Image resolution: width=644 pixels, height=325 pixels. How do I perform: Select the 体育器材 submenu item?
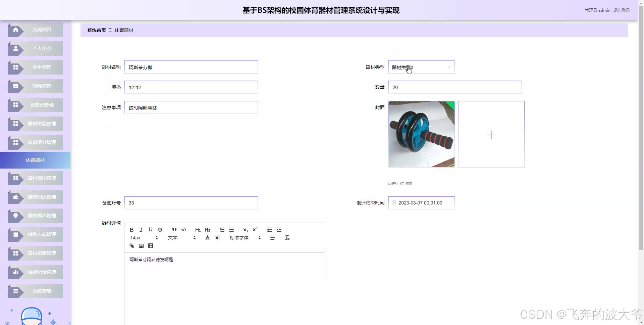pyautogui.click(x=35, y=160)
